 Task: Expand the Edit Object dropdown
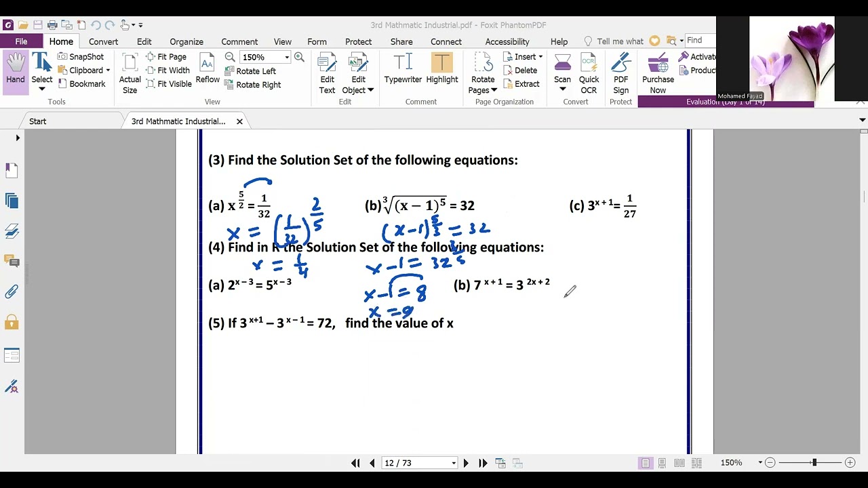tap(371, 90)
